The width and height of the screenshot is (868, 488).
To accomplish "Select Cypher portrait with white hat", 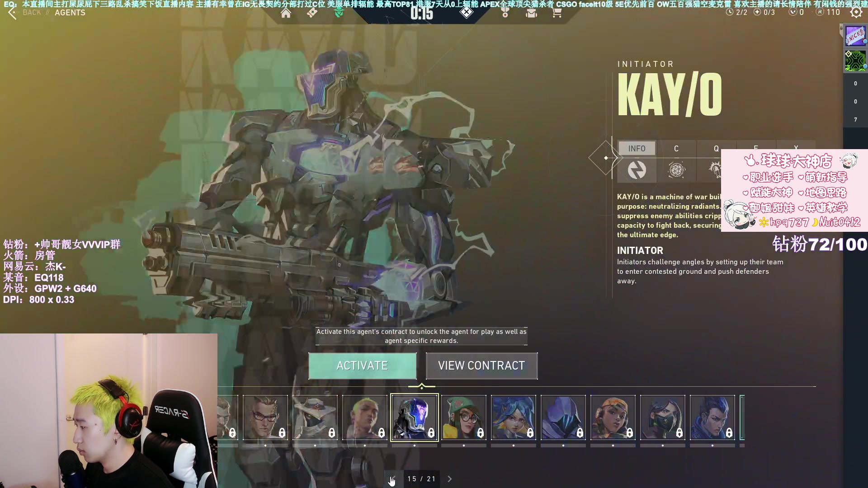I will pyautogui.click(x=315, y=418).
